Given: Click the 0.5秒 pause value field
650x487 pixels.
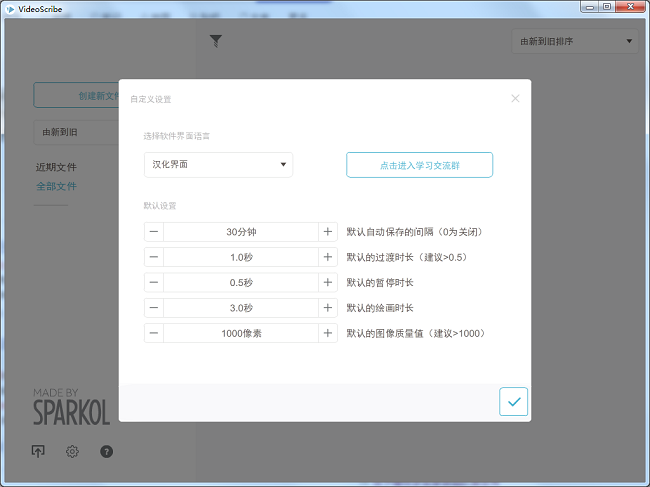Looking at the screenshot, I should pyautogui.click(x=241, y=282).
